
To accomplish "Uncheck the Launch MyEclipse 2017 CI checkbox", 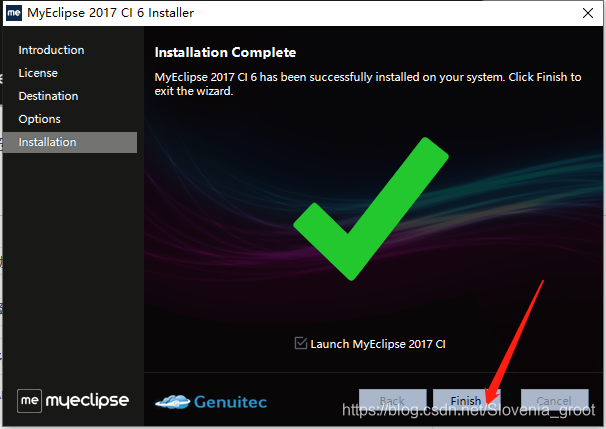I will 301,343.
